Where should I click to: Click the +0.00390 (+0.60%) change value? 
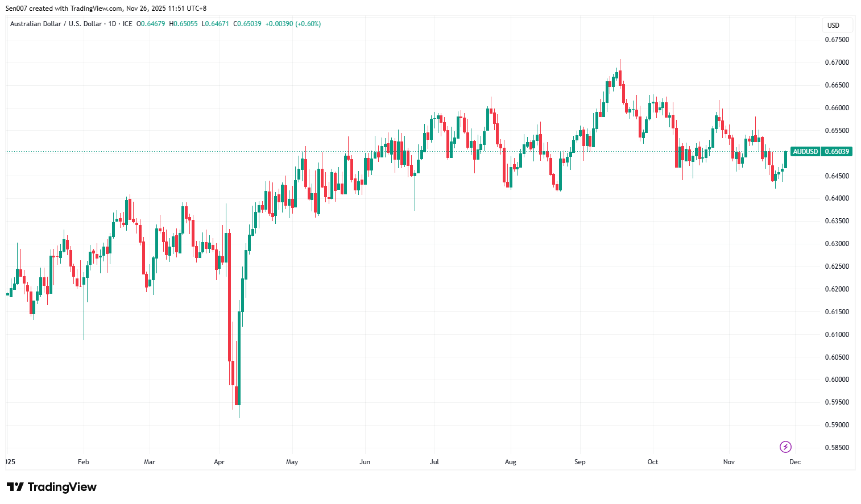[x=293, y=24]
